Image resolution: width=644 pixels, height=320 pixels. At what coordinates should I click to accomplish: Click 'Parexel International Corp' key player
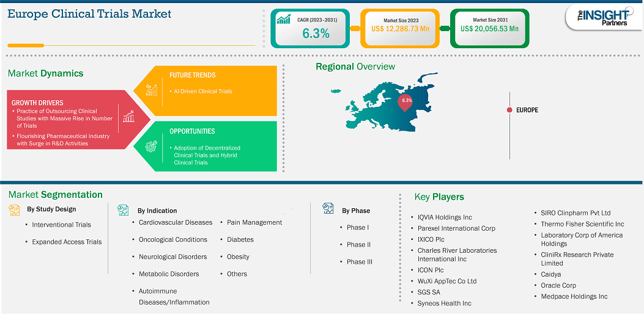457,228
